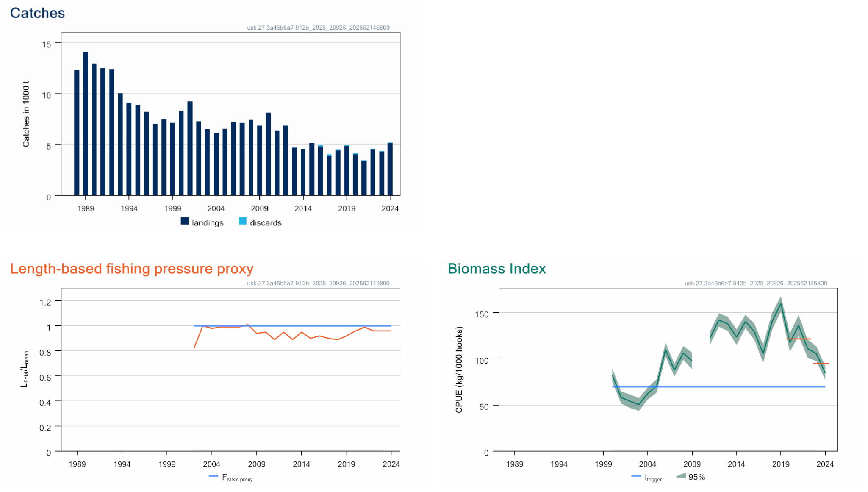Click the CPUE (kg/1000 hooks) axis title
Image resolution: width=868 pixels, height=492 pixels.
(459, 370)
